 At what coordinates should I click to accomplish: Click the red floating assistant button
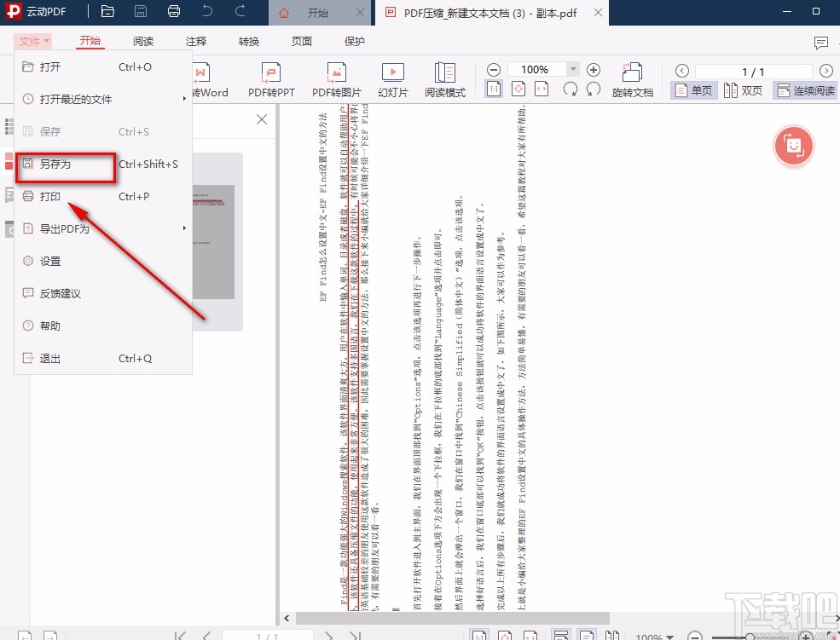793,146
